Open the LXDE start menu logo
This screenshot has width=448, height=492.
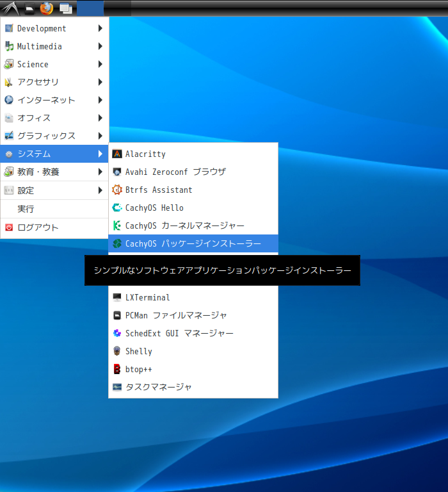[11, 8]
